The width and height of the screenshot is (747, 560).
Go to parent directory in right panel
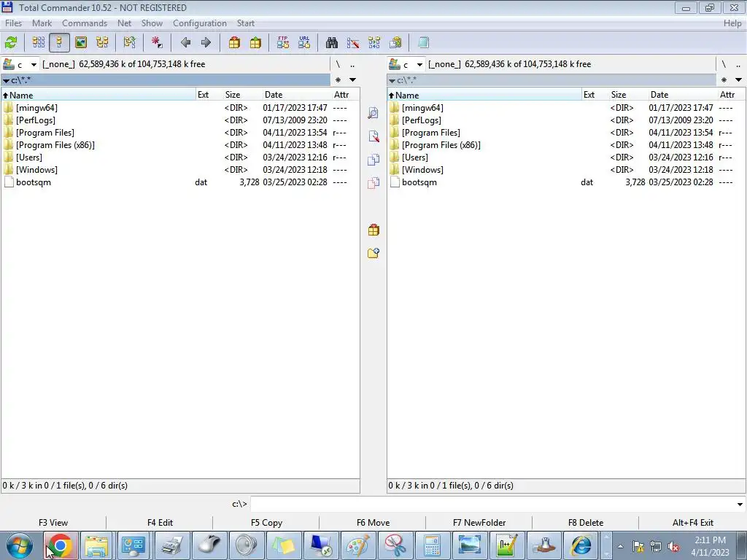coord(738,64)
